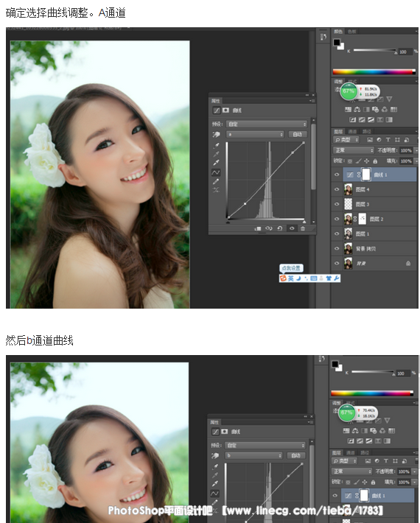Hide 图层 1 layer eye icon
The image size is (420, 523).
pyautogui.click(x=337, y=234)
